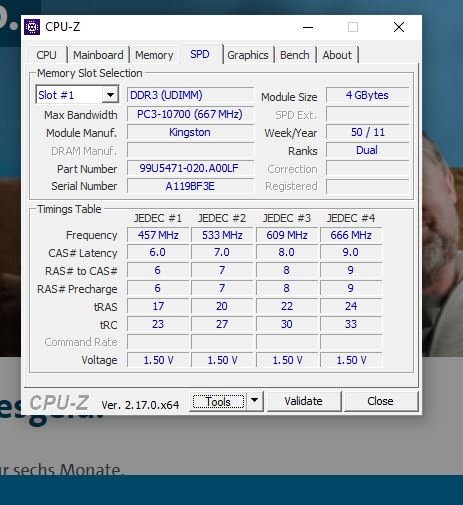The image size is (463, 505).
Task: Click the CPU-Z app icon in title bar
Action: (32, 27)
